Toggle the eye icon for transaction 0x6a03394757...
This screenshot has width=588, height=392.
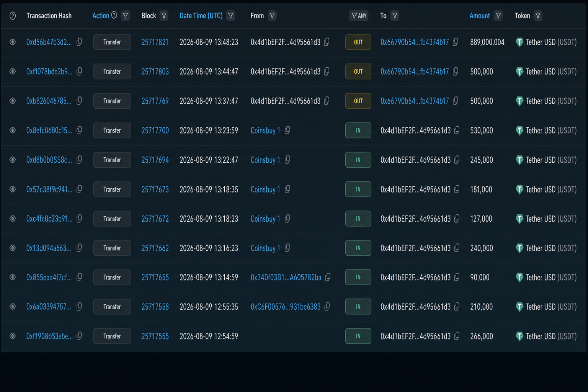point(13,307)
